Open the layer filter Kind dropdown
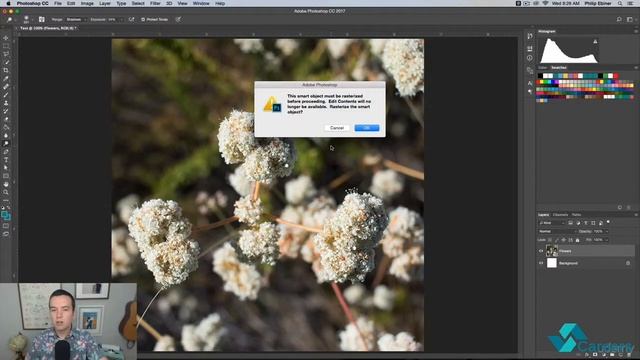The width and height of the screenshot is (640, 360). click(x=552, y=223)
